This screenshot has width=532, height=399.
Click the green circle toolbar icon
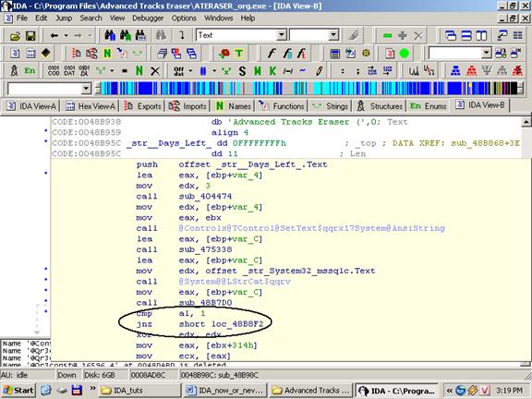405,54
